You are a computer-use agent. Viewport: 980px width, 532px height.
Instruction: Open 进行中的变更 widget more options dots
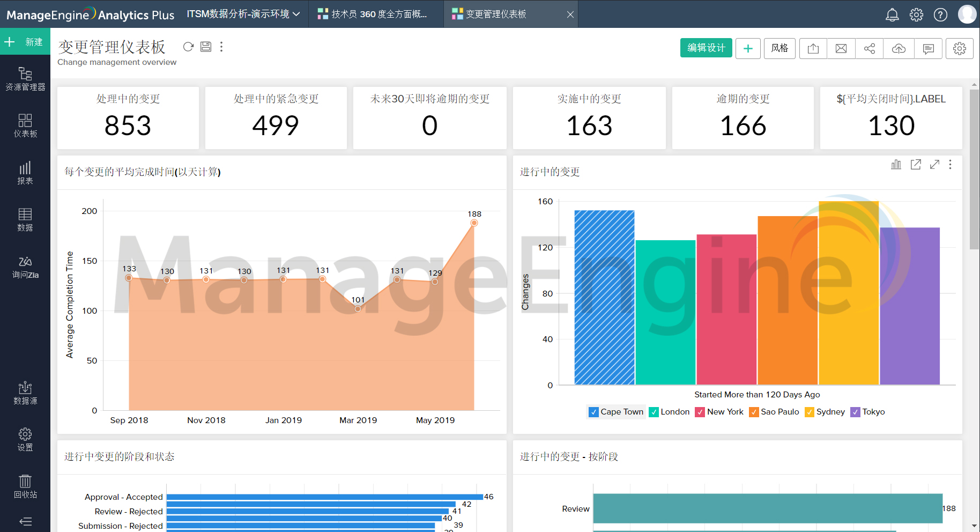coord(950,165)
